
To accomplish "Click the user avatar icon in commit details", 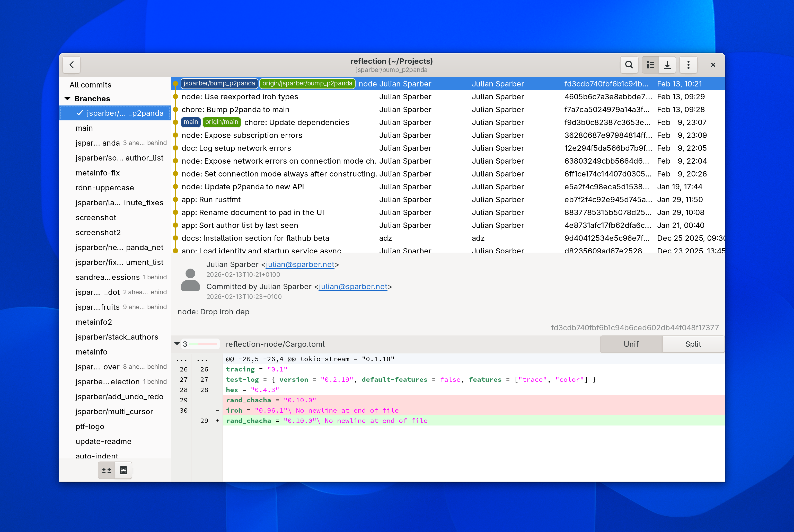I will [x=190, y=280].
